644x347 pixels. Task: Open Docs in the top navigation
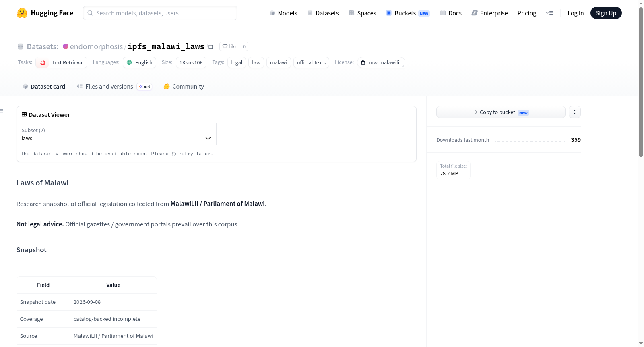451,13
